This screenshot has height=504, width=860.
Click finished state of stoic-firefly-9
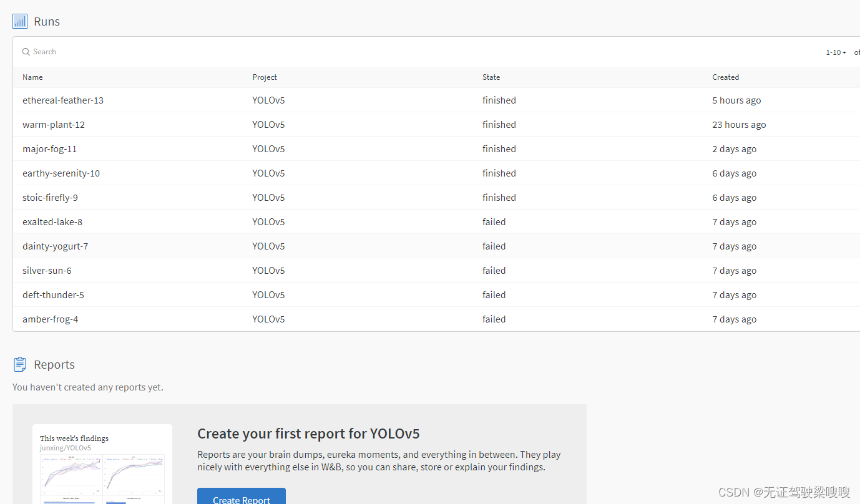pos(499,198)
